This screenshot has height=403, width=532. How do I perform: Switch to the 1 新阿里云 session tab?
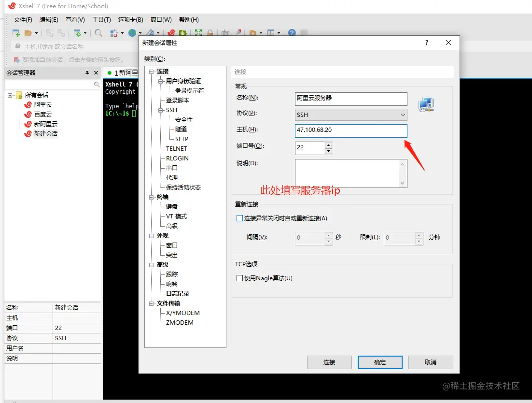pos(123,72)
